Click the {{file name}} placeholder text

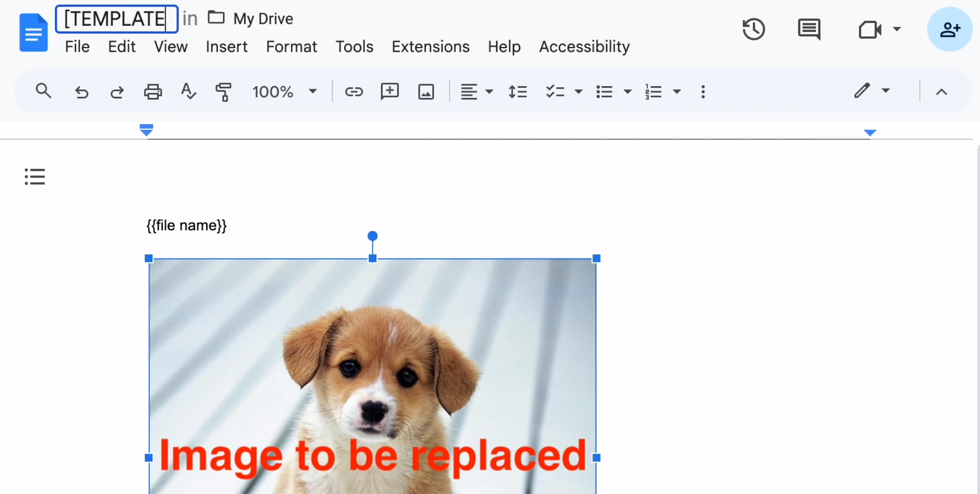[x=186, y=225]
